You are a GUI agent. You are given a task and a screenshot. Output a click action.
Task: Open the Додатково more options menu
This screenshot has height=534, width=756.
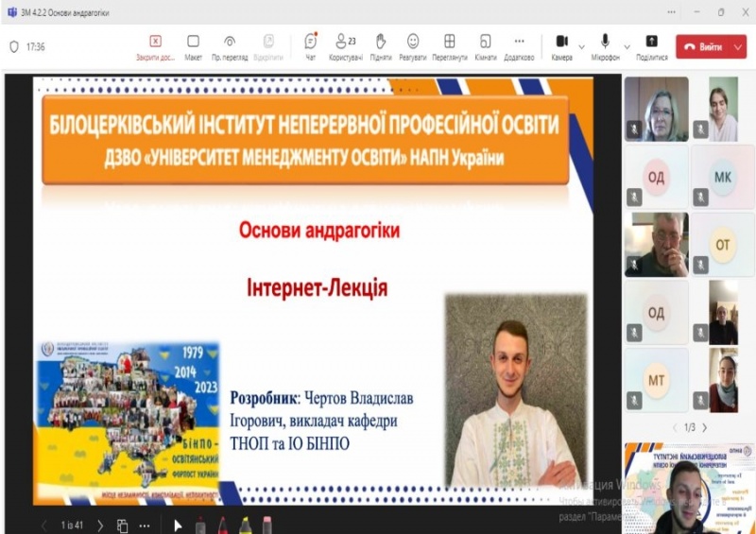tap(519, 42)
